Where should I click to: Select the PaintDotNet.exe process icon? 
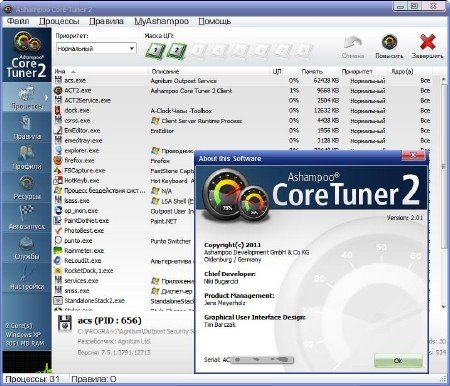tap(58, 221)
